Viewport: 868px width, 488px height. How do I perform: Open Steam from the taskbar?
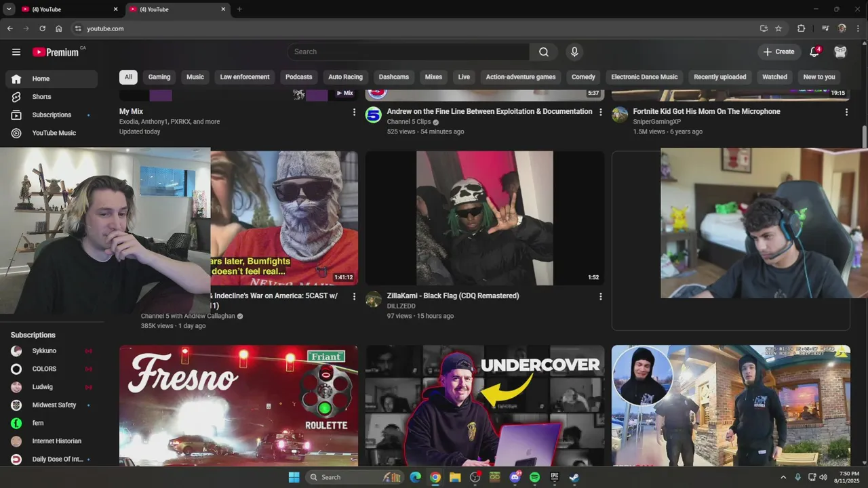pyautogui.click(x=574, y=477)
